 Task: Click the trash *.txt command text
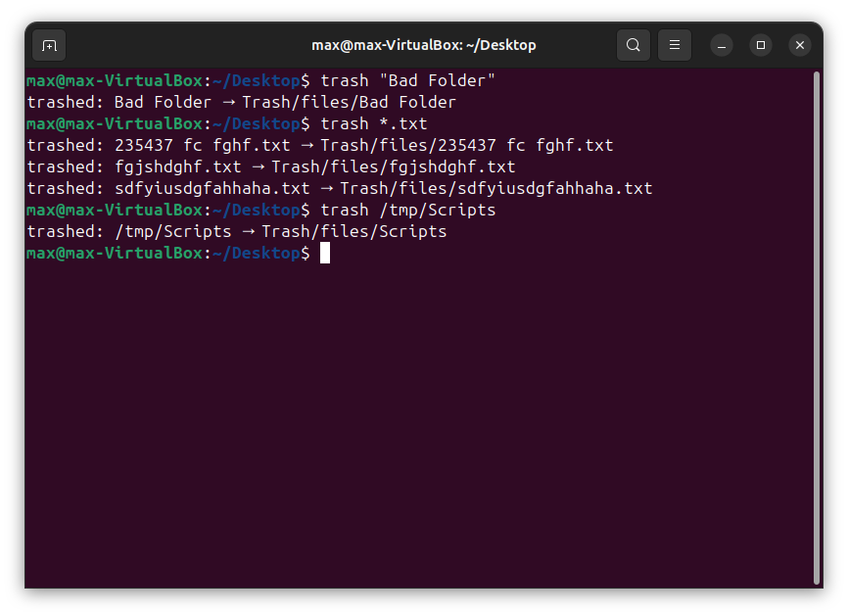(x=374, y=123)
